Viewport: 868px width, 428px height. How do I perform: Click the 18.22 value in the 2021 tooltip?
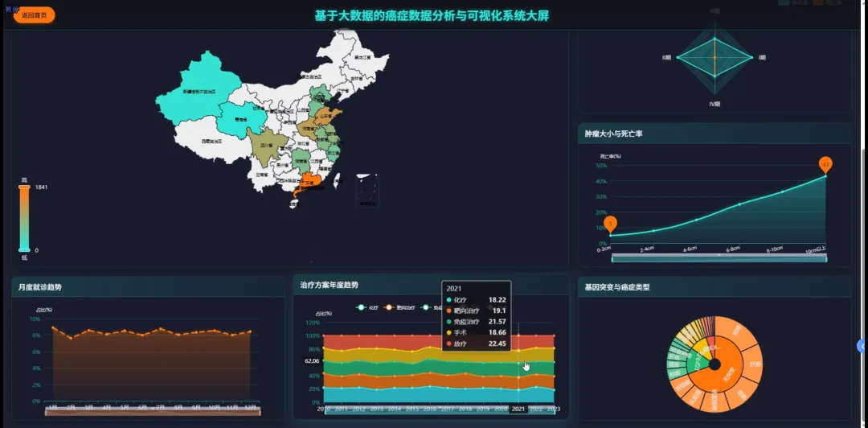pos(497,300)
